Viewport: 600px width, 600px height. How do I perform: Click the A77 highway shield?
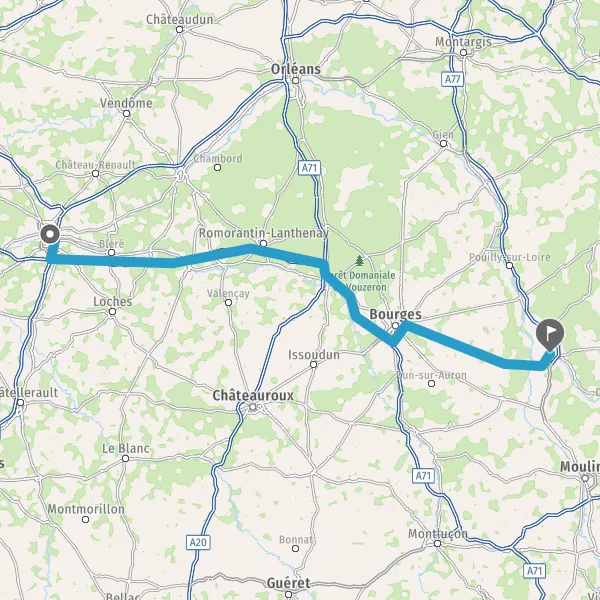point(453,79)
